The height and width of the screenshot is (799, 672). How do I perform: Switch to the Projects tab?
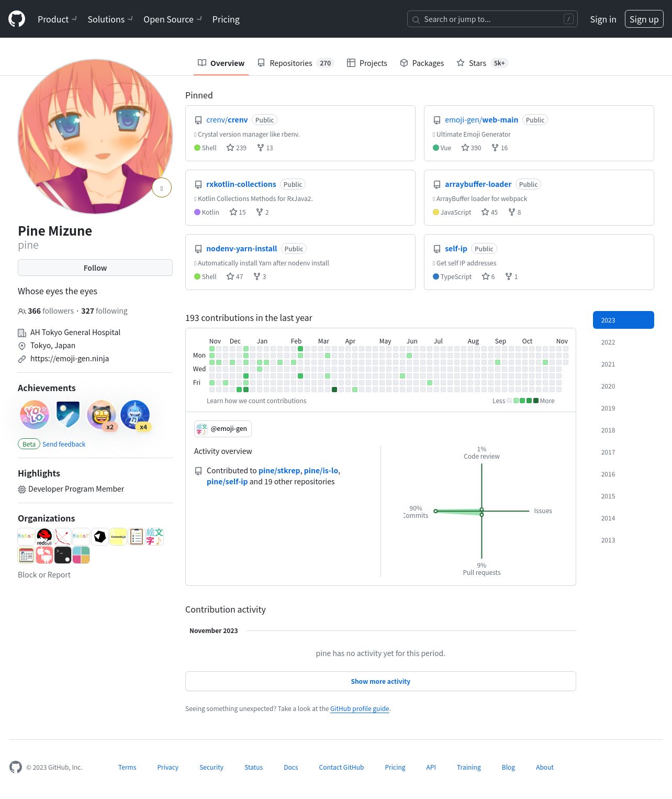click(x=367, y=63)
